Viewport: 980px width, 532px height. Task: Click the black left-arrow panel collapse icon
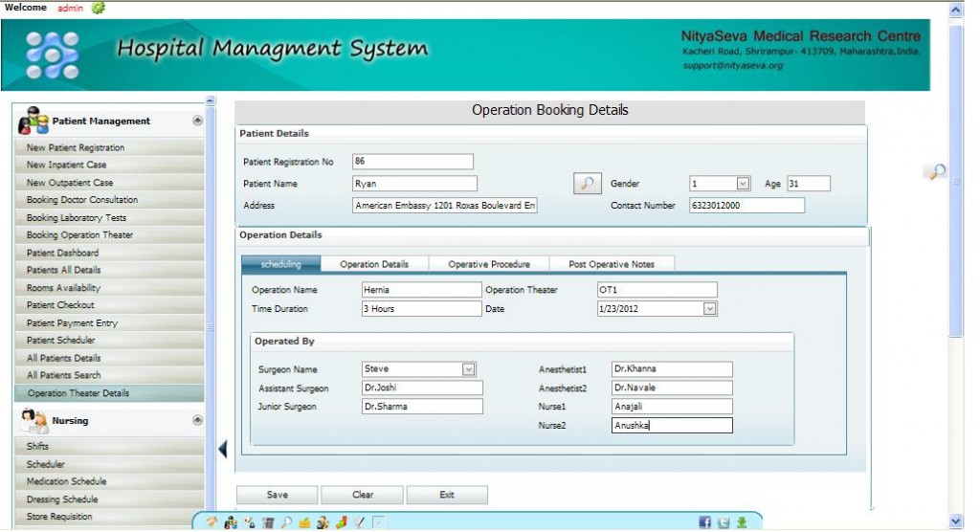(223, 448)
